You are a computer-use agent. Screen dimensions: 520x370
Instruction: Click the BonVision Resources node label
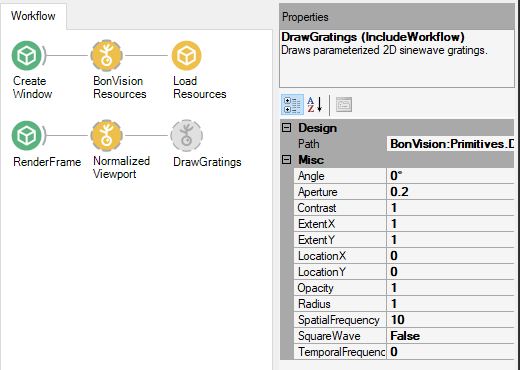tap(120, 87)
